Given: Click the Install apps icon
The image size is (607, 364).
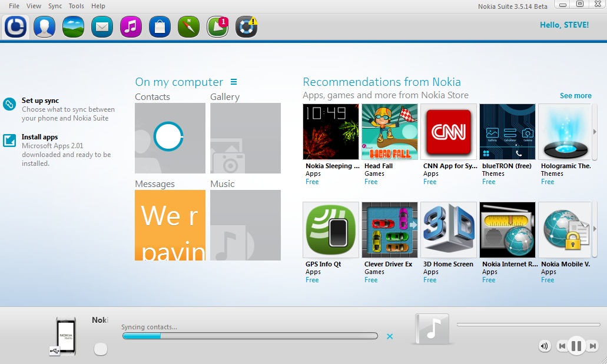Looking at the screenshot, I should pos(9,141).
